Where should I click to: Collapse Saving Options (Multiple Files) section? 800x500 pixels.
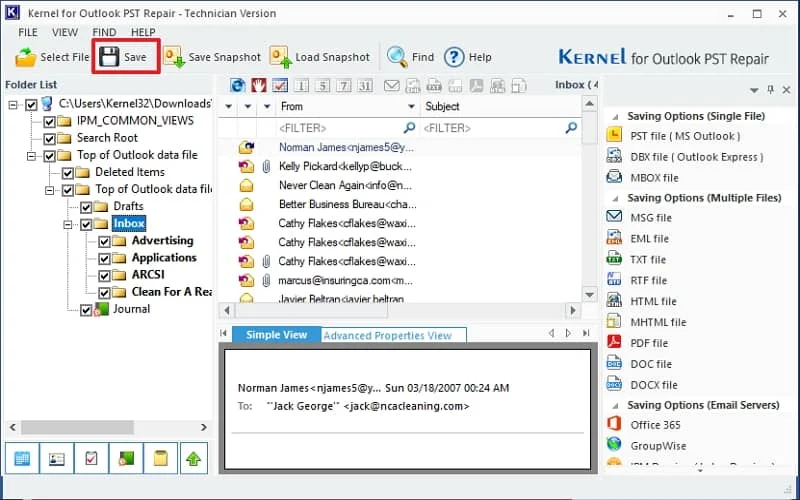(615, 198)
